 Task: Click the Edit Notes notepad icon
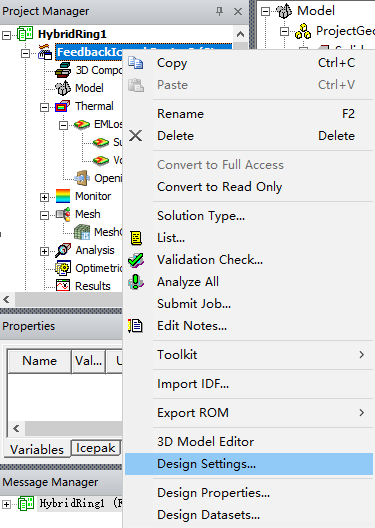(x=135, y=326)
